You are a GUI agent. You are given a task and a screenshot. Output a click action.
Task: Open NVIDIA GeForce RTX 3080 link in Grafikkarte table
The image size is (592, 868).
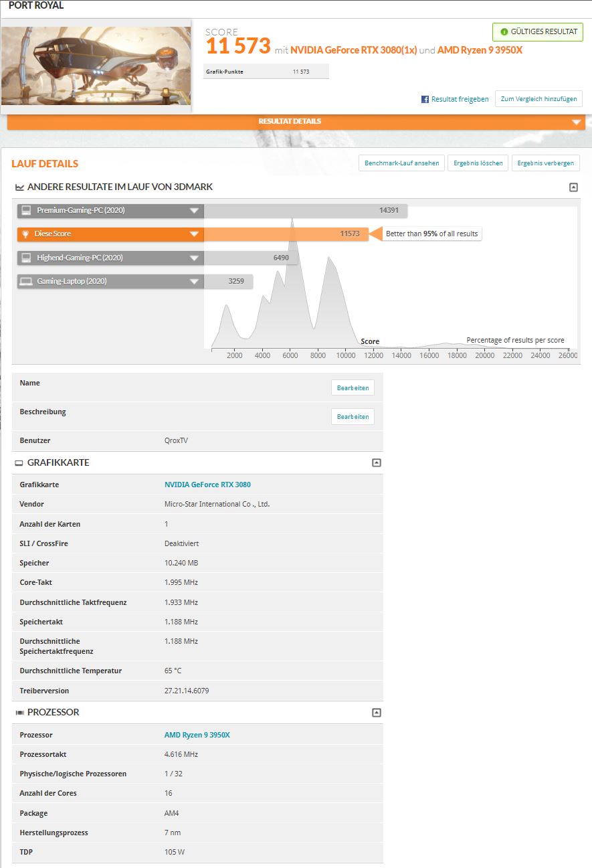click(207, 485)
